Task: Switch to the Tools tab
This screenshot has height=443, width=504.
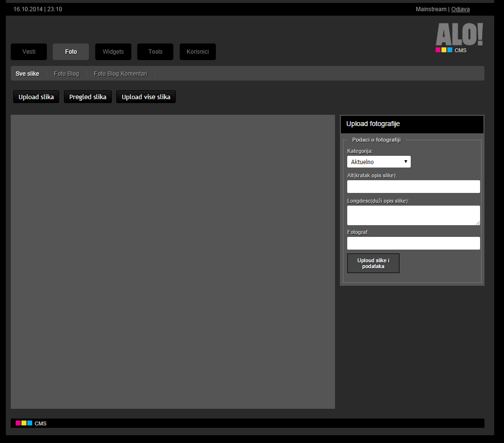Action: (x=155, y=52)
